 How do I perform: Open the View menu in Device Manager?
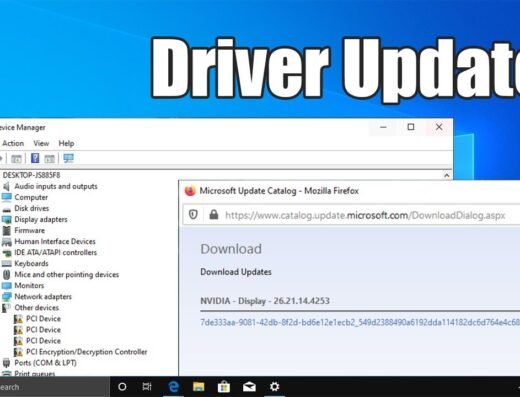click(x=41, y=143)
